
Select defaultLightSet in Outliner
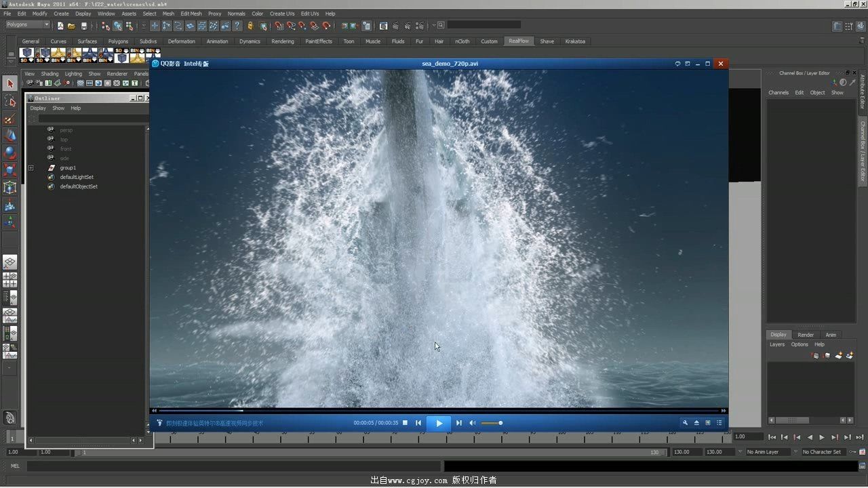click(x=77, y=177)
